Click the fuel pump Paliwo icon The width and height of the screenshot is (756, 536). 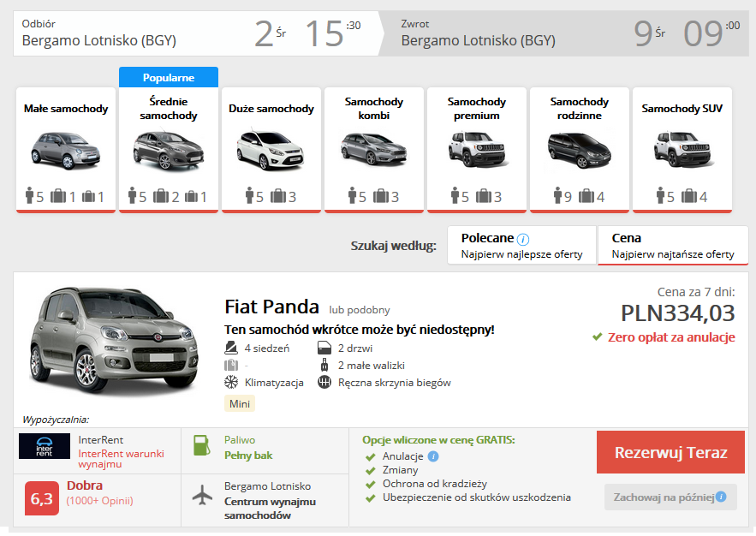(x=201, y=445)
